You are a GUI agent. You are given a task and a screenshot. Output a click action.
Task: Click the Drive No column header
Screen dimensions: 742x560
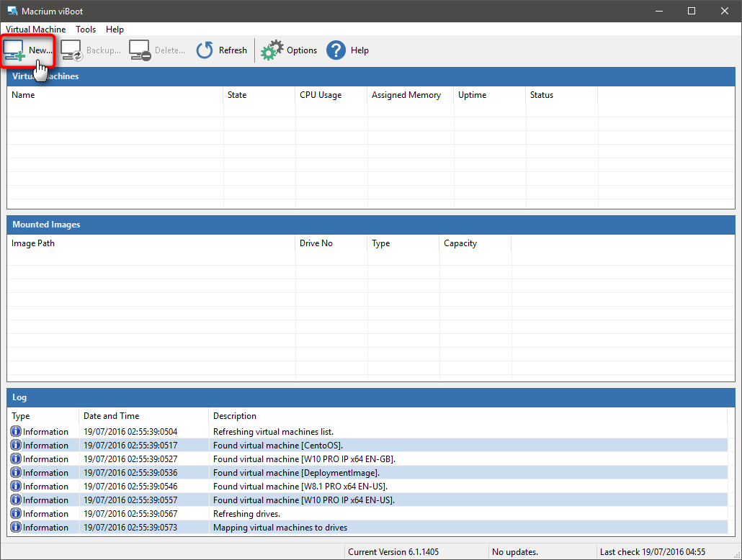[x=331, y=243]
